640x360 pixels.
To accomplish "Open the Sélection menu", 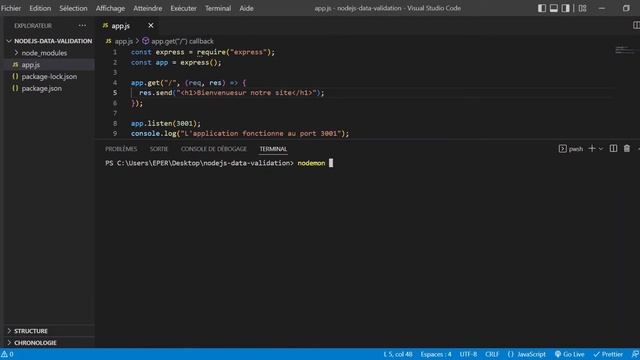I will click(x=73, y=8).
